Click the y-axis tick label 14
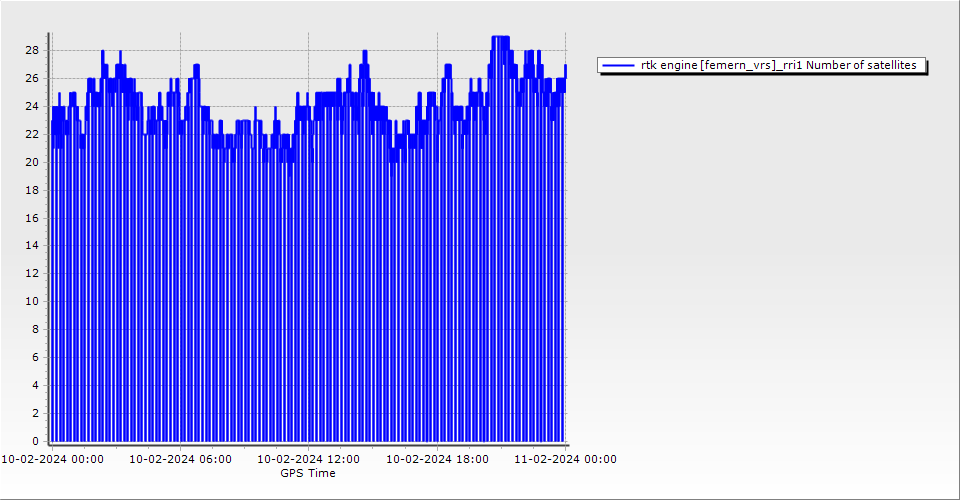 [32, 245]
